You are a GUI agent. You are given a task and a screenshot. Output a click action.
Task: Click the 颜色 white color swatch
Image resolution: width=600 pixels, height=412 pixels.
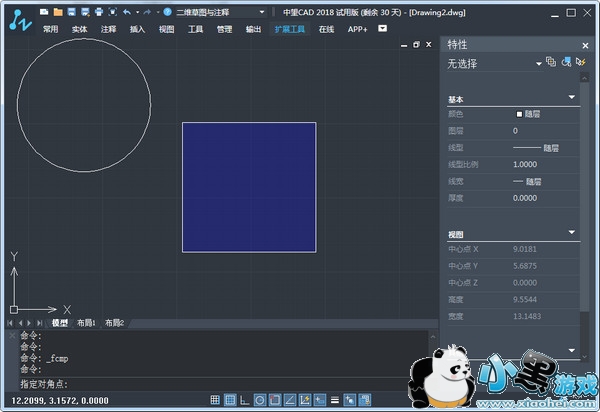pyautogui.click(x=518, y=115)
